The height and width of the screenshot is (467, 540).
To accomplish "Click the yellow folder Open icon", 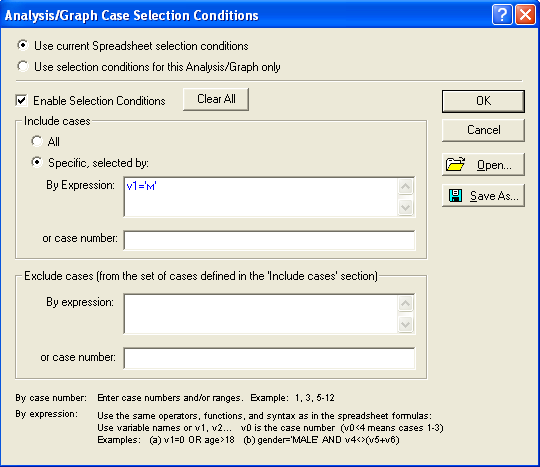I will [x=455, y=164].
